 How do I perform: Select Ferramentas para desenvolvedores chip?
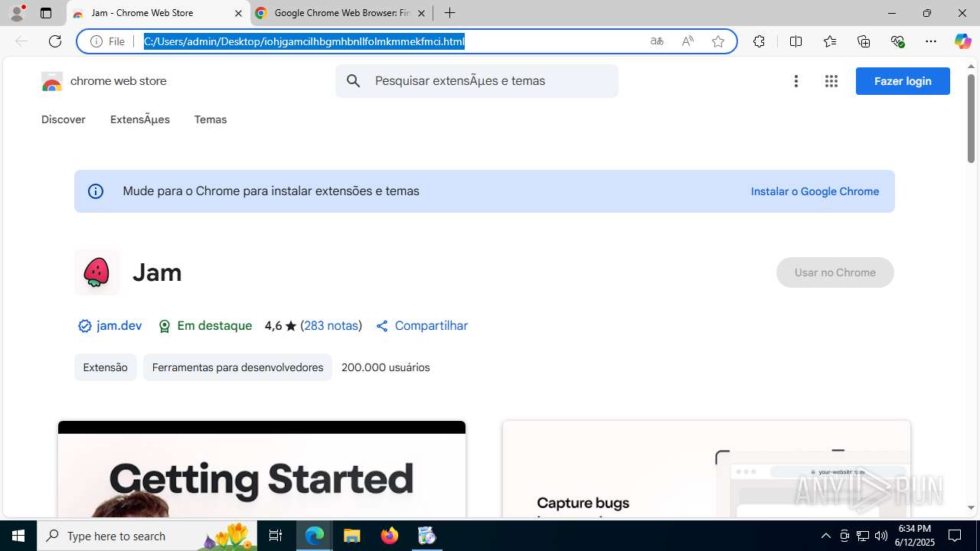click(237, 367)
